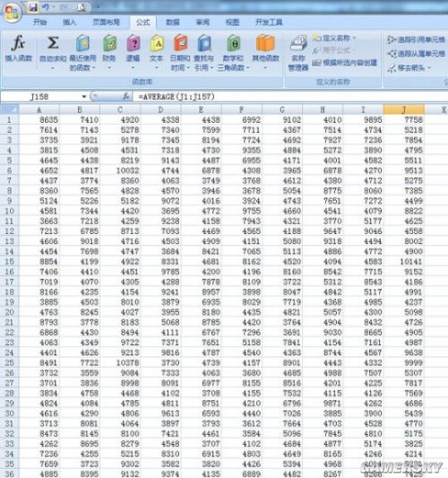Image resolution: width=448 pixels, height=478 pixels.
Task: Switch to the Home (开始) tab
Action: 39,22
